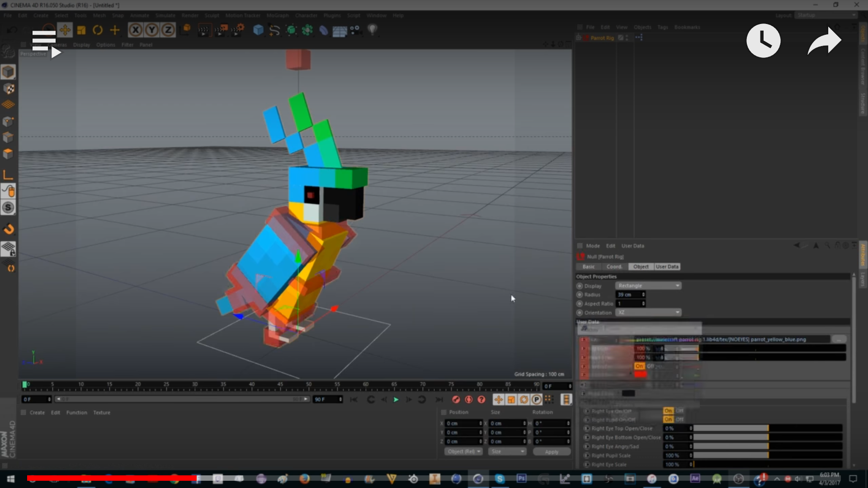Click the floor environment icon

[x=340, y=31]
